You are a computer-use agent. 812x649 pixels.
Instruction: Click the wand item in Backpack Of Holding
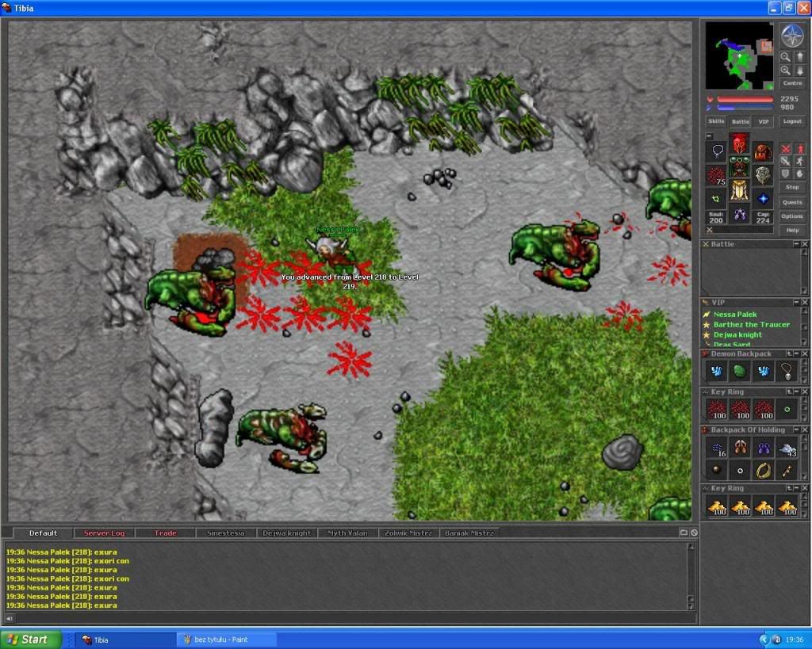(787, 470)
